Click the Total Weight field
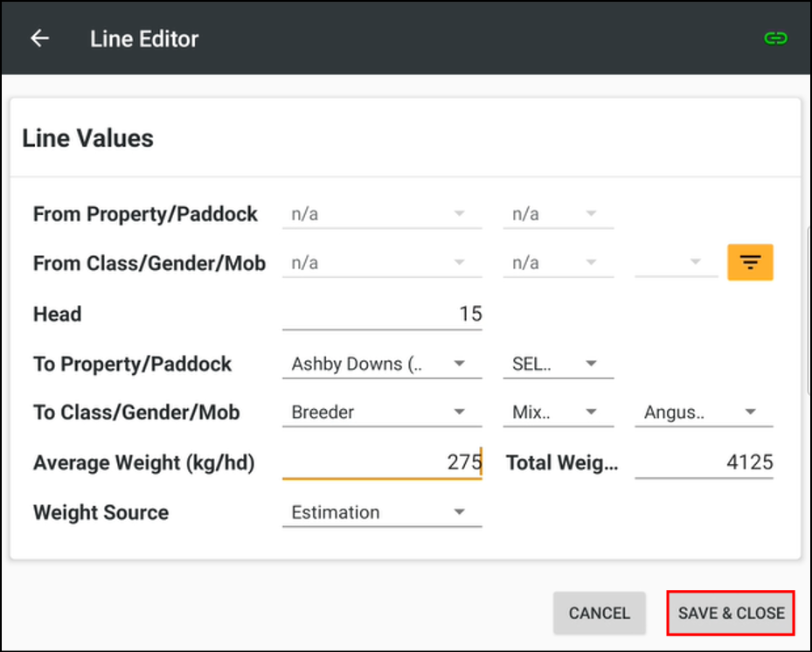 coord(703,462)
